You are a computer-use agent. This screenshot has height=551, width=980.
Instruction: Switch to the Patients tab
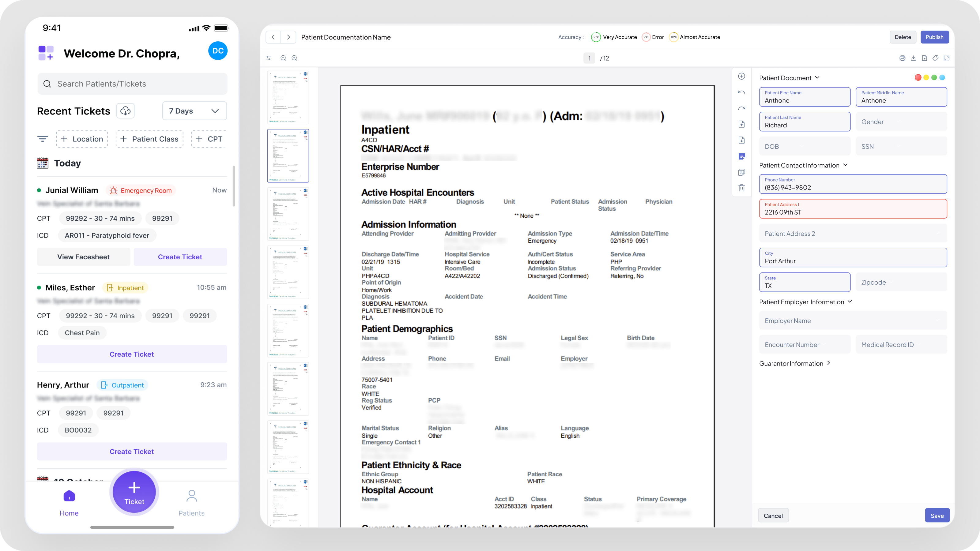tap(191, 502)
